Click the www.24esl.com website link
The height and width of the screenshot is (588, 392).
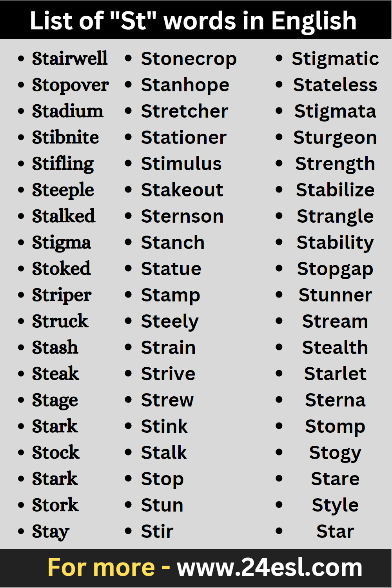tap(269, 568)
